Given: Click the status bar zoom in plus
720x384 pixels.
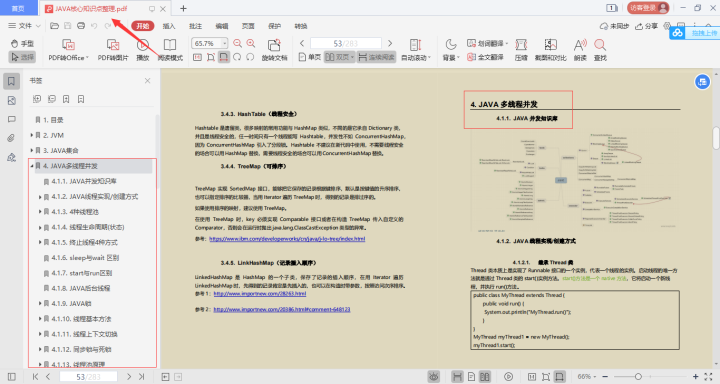Looking at the screenshot, I should click(x=696, y=377).
